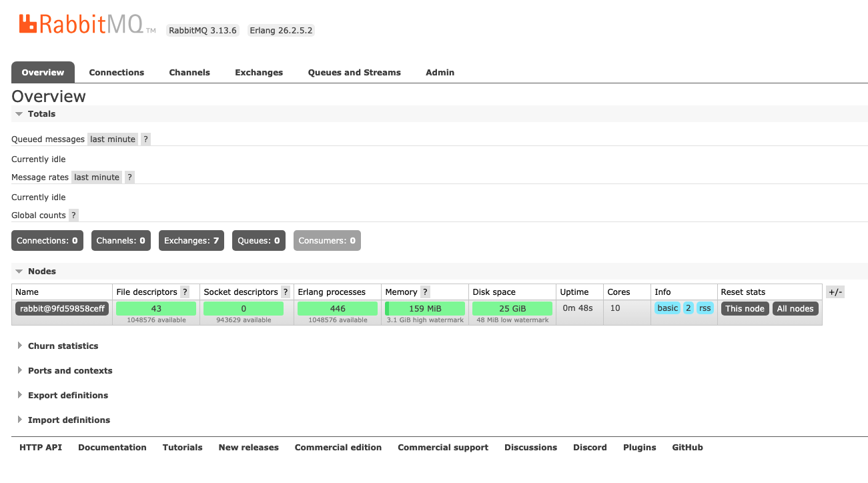Open New releases link
Image resolution: width=868 pixels, height=483 pixels.
point(249,448)
